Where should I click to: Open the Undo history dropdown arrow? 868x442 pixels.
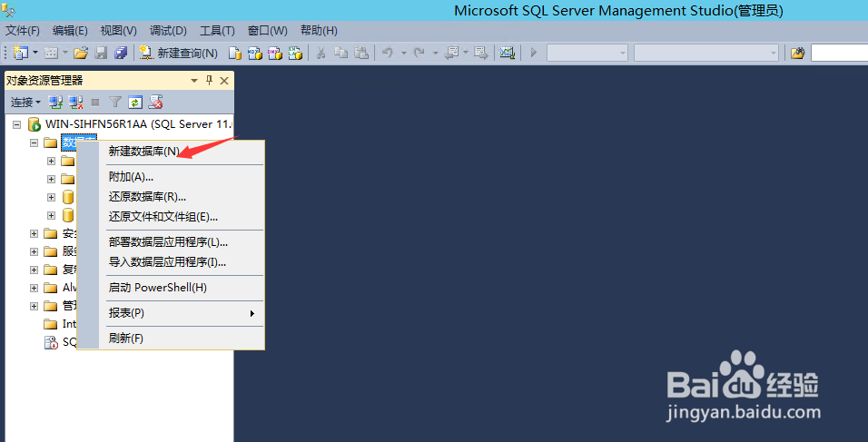(403, 54)
